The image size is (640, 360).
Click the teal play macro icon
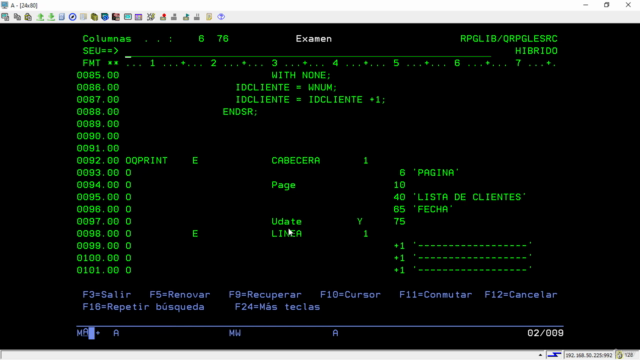[186, 17]
